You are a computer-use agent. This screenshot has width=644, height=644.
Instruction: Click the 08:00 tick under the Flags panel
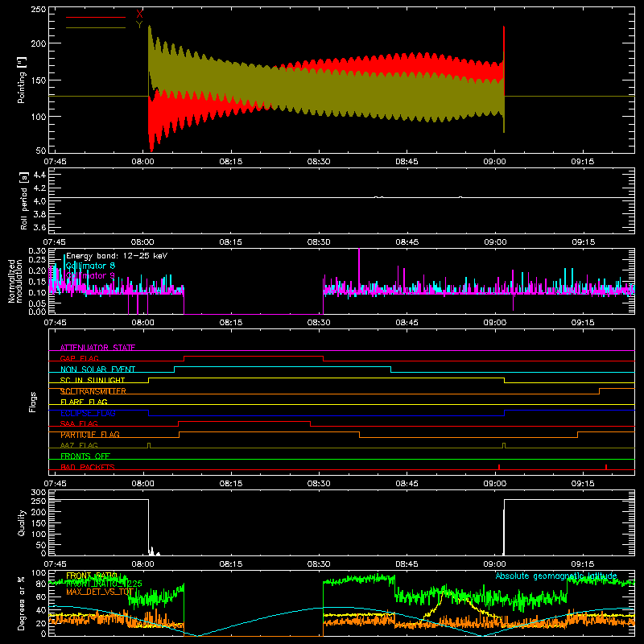[x=142, y=484]
